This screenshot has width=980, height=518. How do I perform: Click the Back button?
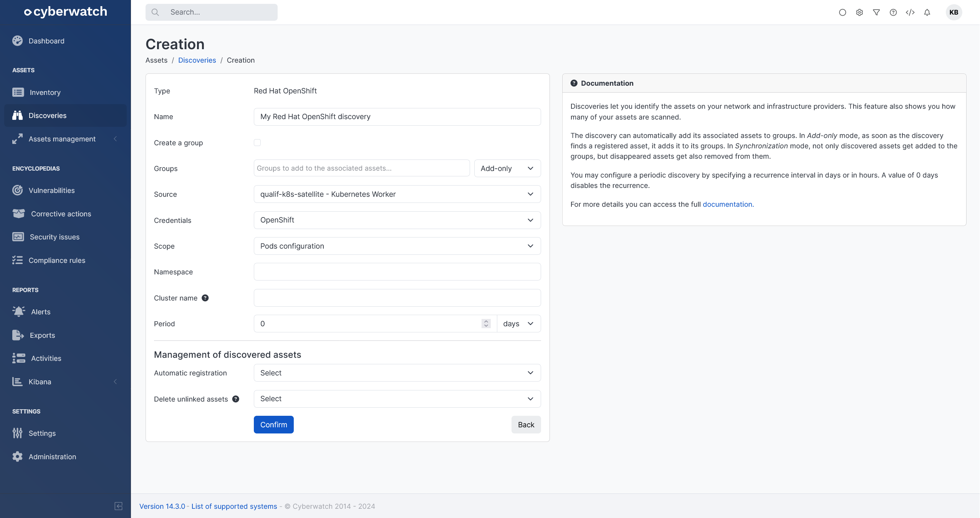pyautogui.click(x=526, y=425)
